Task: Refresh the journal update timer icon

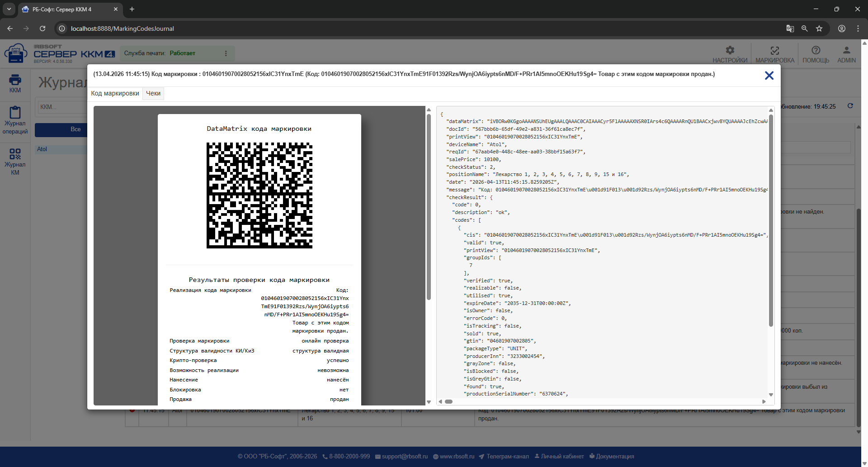Action: pyautogui.click(x=850, y=106)
